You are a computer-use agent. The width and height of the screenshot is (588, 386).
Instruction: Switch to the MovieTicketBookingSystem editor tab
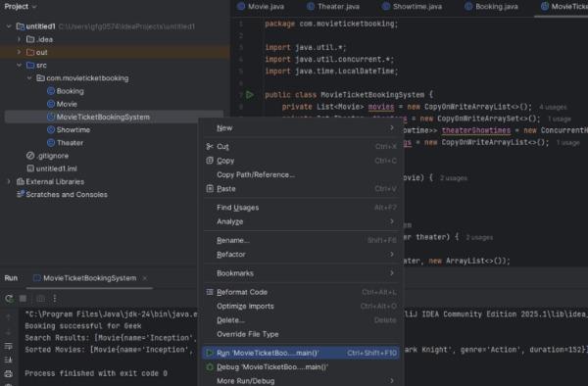[x=563, y=7]
